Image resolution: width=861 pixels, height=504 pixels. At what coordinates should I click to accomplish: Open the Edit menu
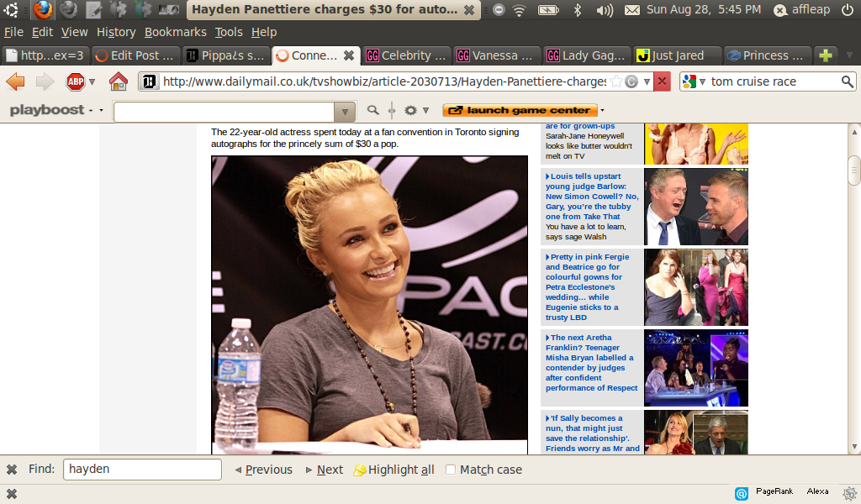click(x=42, y=33)
